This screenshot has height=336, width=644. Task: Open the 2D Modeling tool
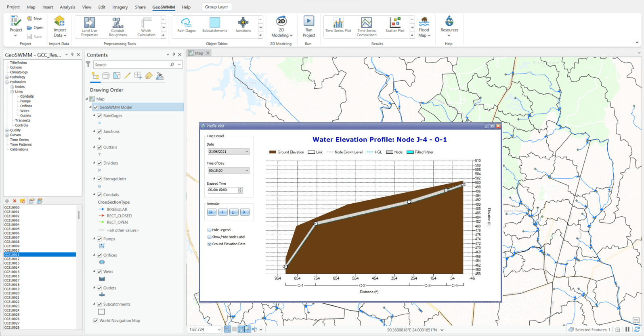click(x=281, y=27)
